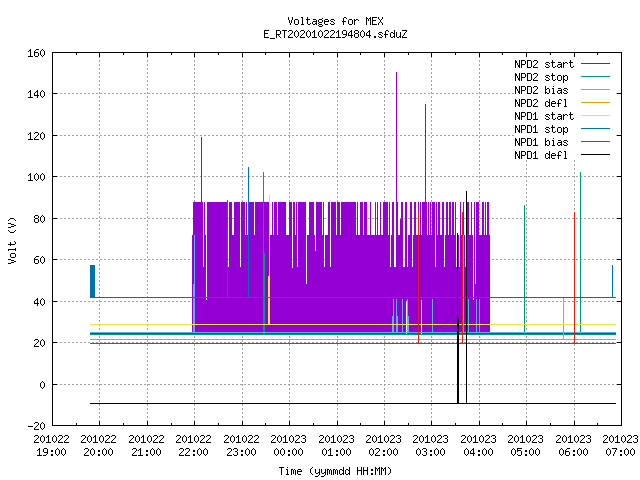640x480 pixels.
Task: Click the chart title 'Voltages for MEX'
Action: (335, 21)
